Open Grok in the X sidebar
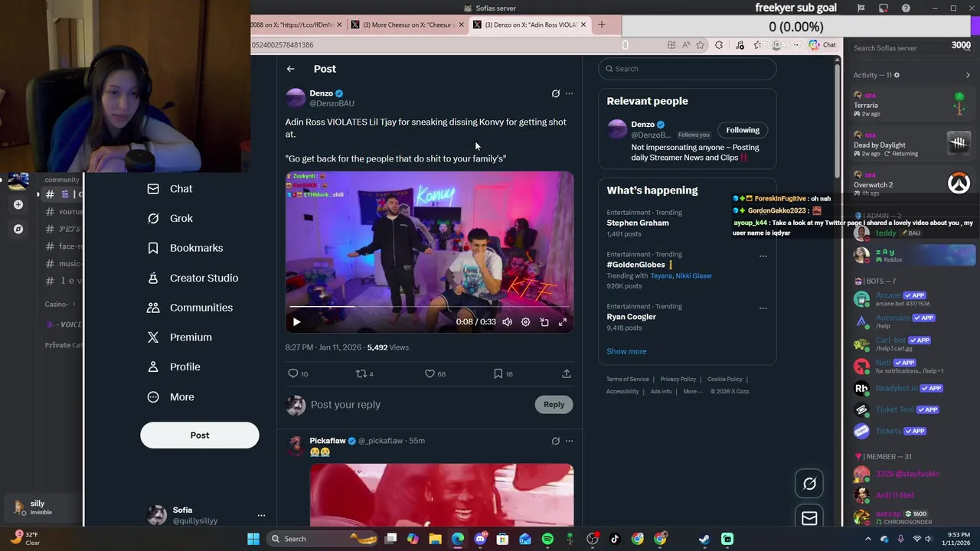Image resolution: width=980 pixels, height=551 pixels. (170, 218)
